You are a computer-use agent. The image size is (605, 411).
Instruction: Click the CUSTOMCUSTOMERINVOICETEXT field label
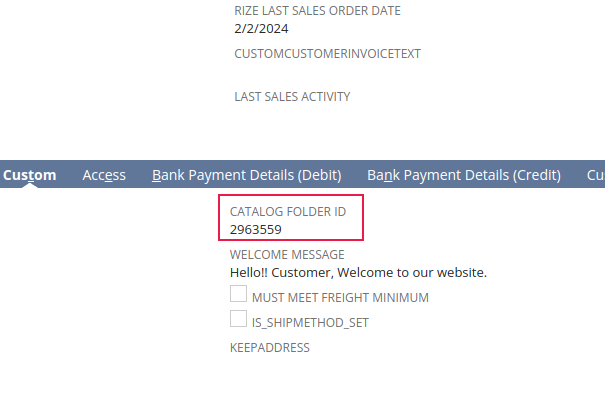point(327,53)
